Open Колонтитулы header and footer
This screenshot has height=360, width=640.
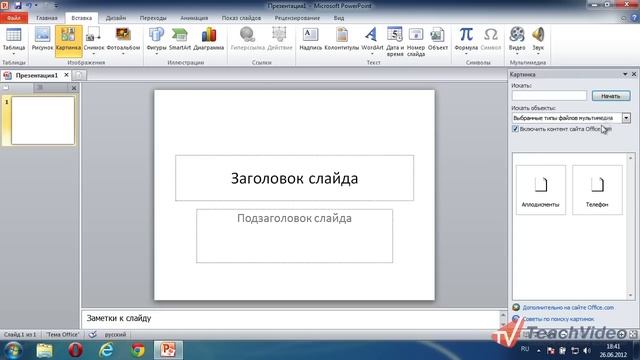(x=342, y=40)
